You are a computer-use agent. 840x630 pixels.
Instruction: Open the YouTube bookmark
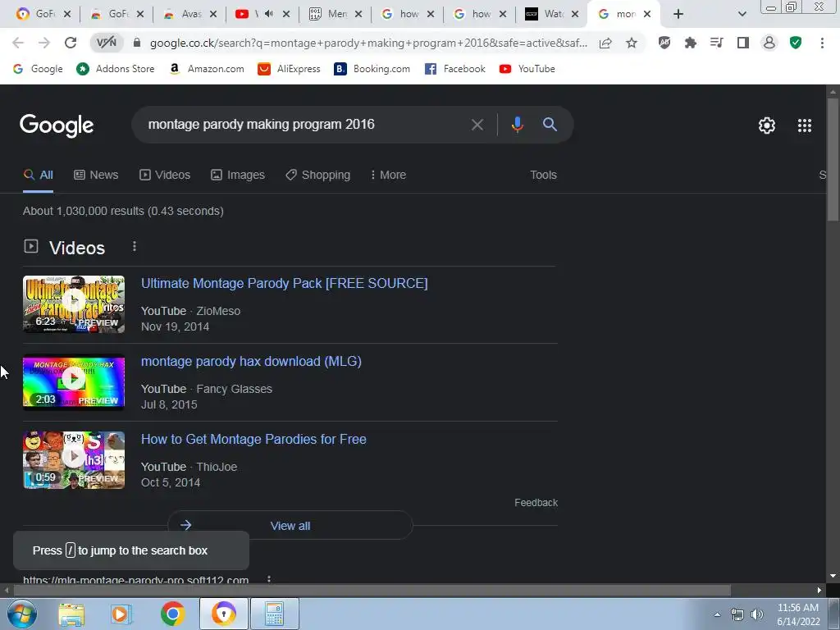[527, 69]
